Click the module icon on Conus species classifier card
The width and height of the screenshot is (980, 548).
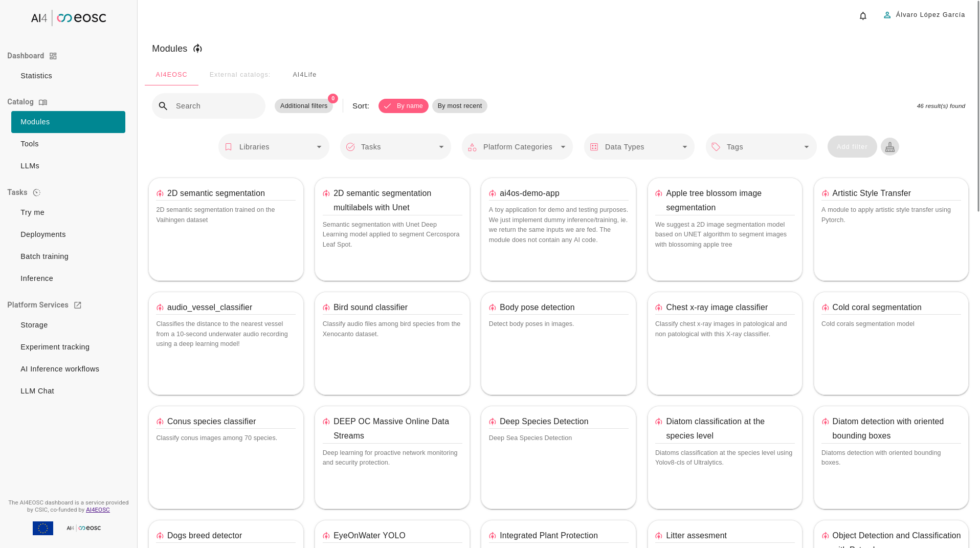[160, 422]
